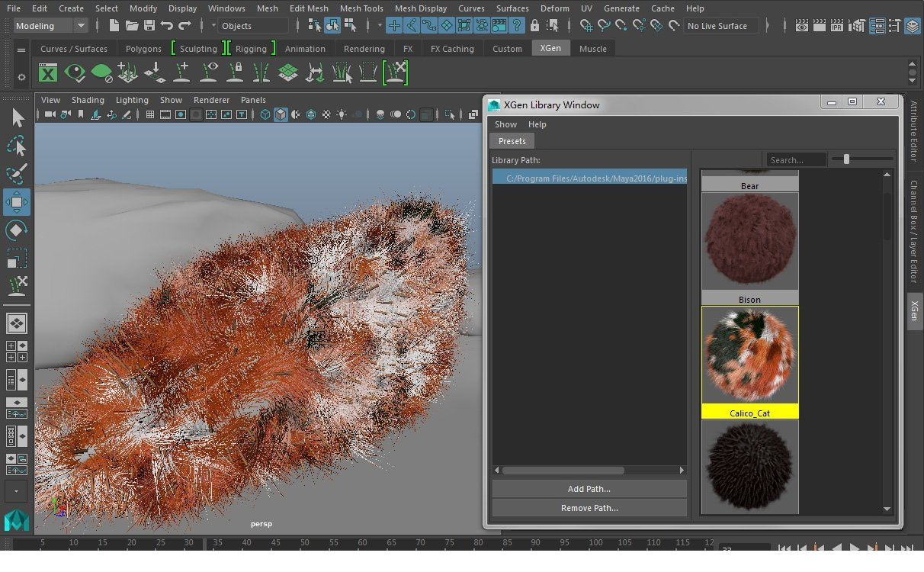Screen dimensions: 924x572
Task: Click the XGen Library search field
Action: (797, 159)
